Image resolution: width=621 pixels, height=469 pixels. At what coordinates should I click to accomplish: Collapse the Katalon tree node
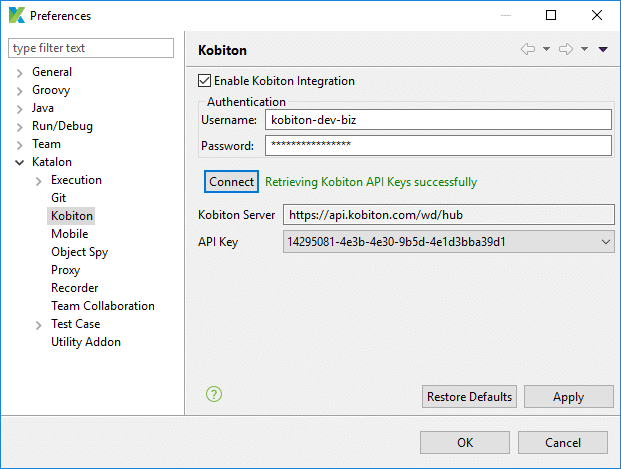click(19, 162)
